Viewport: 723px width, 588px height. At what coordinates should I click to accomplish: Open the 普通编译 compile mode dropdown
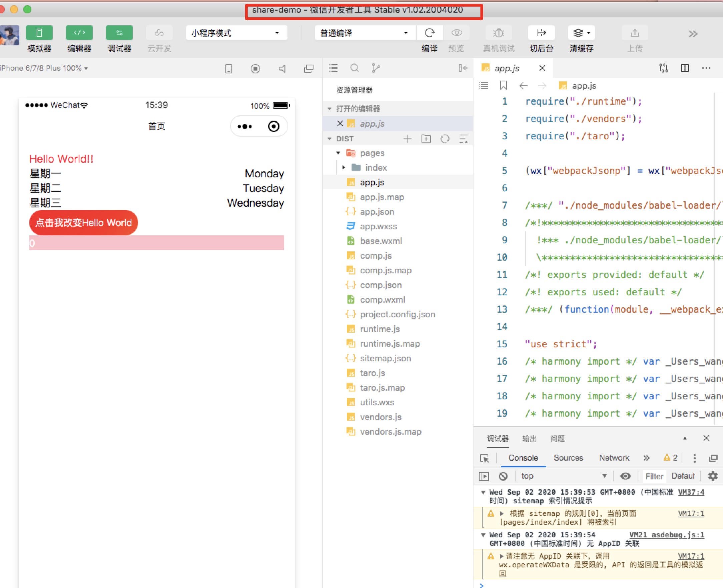365,33
